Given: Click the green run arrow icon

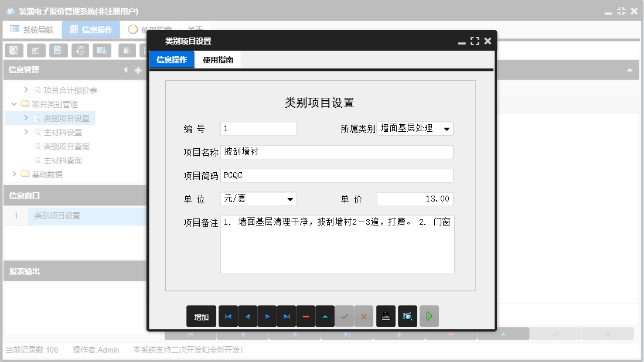Looking at the screenshot, I should [428, 316].
